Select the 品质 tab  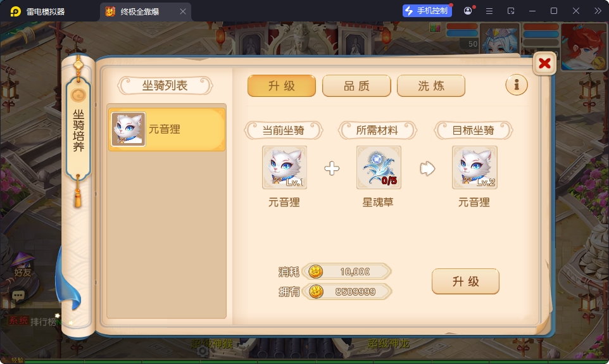[356, 86]
